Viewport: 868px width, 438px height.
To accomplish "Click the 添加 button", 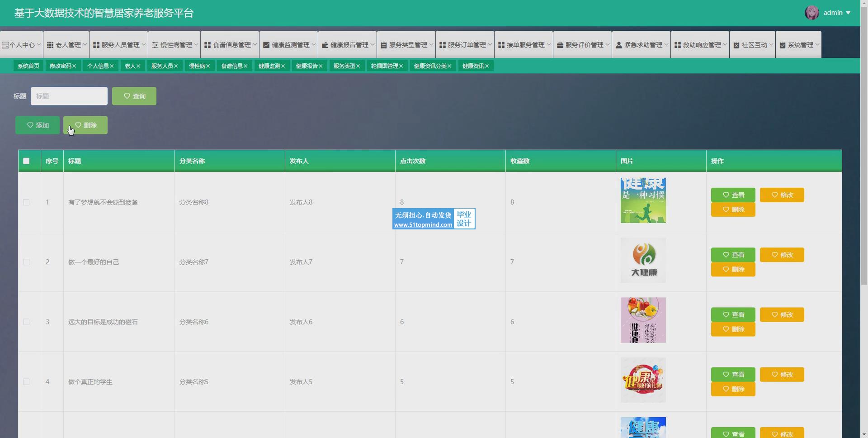I will tap(38, 125).
